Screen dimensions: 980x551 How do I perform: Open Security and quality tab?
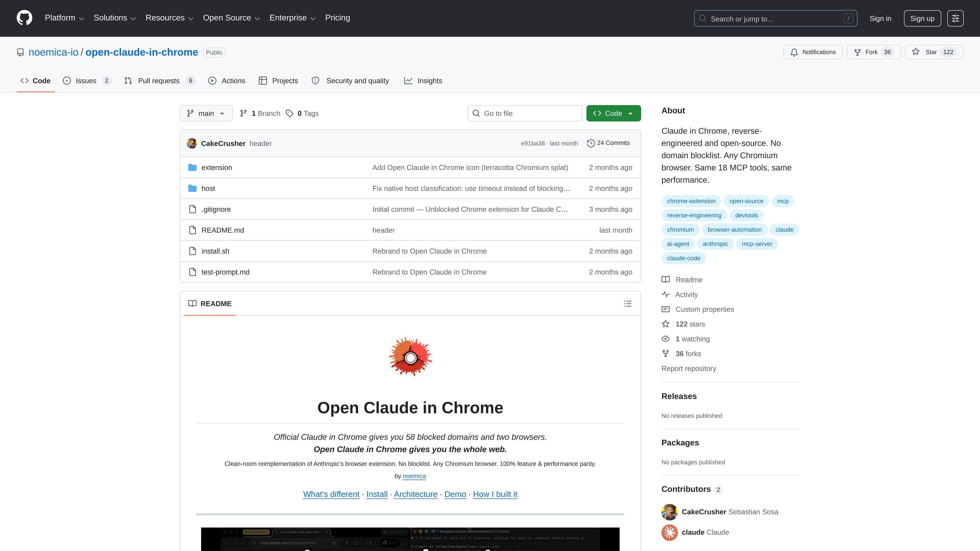tap(350, 81)
